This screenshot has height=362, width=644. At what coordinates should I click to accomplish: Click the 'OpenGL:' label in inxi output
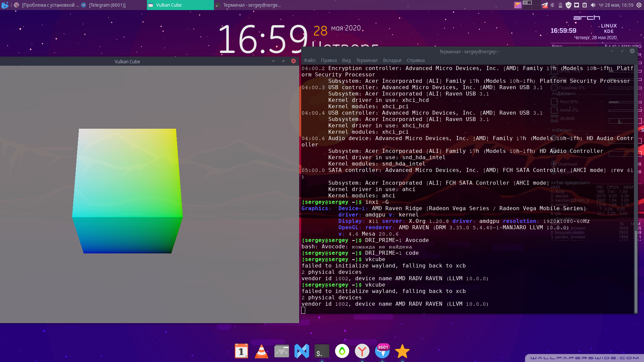(x=350, y=228)
